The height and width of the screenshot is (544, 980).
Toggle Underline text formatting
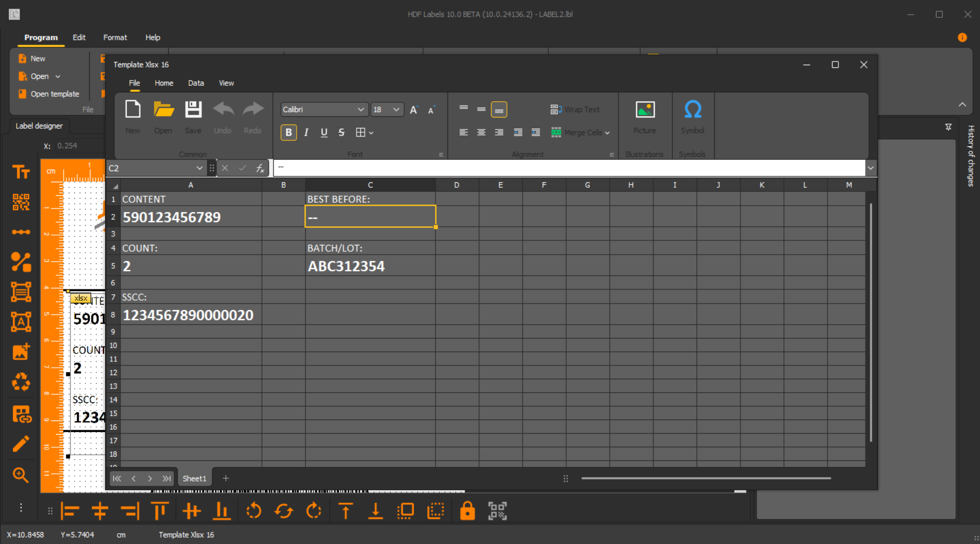(x=324, y=133)
